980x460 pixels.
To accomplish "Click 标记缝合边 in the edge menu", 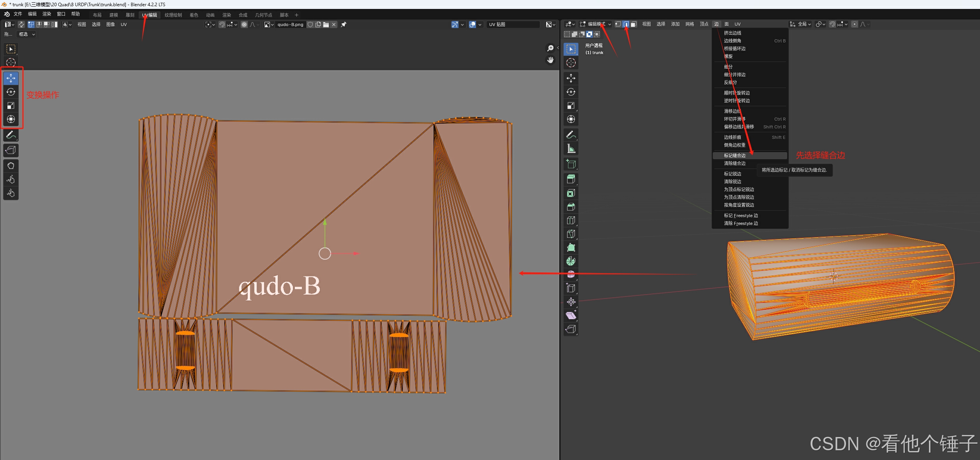I will 735,155.
